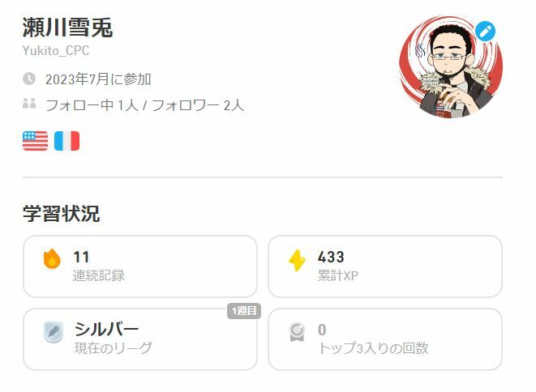Select the French flag course icon
This screenshot has width=536, height=392.
[x=67, y=141]
